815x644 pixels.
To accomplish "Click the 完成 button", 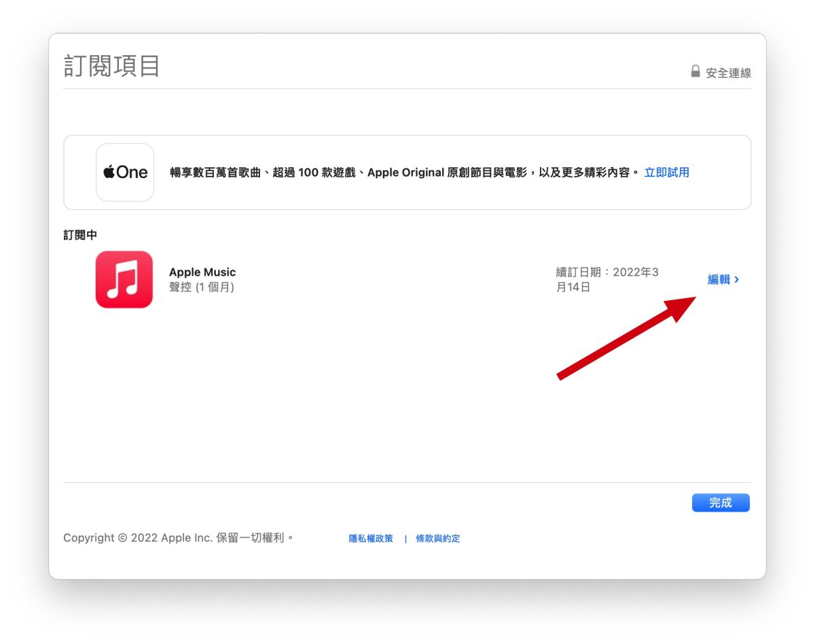I will coord(721,503).
